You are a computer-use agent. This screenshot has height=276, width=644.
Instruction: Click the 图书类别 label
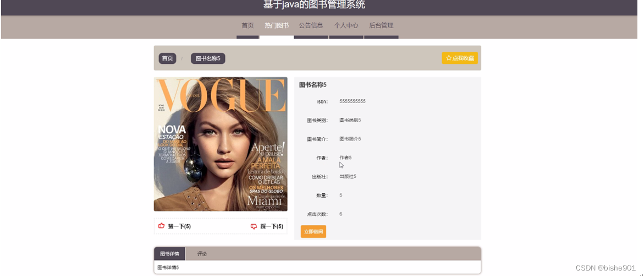coord(317,121)
